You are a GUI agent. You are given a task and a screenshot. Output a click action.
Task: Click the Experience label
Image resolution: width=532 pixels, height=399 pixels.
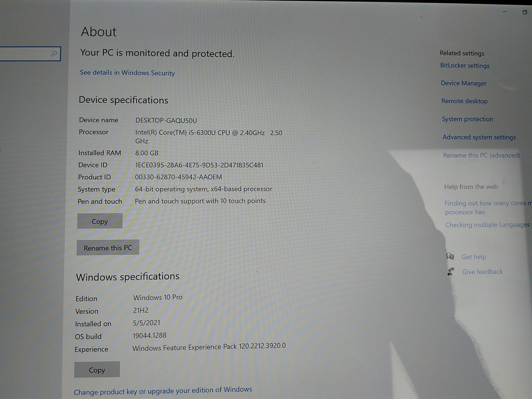point(91,349)
